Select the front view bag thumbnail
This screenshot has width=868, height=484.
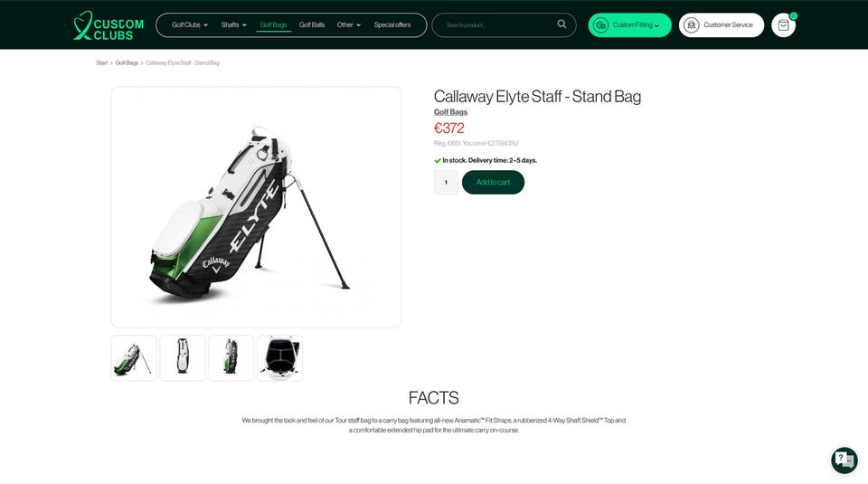pyautogui.click(x=183, y=357)
